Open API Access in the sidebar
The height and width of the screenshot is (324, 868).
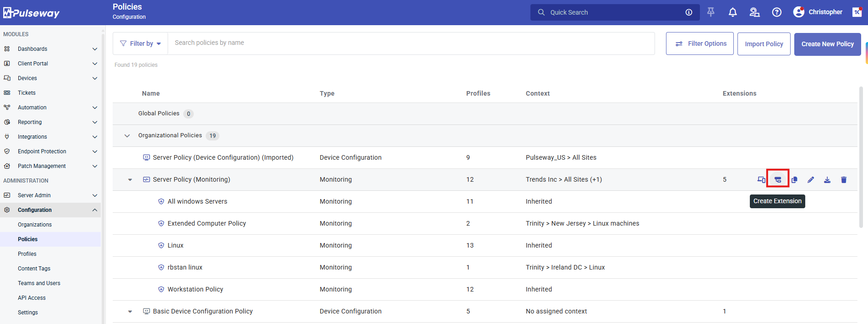[x=32, y=298]
